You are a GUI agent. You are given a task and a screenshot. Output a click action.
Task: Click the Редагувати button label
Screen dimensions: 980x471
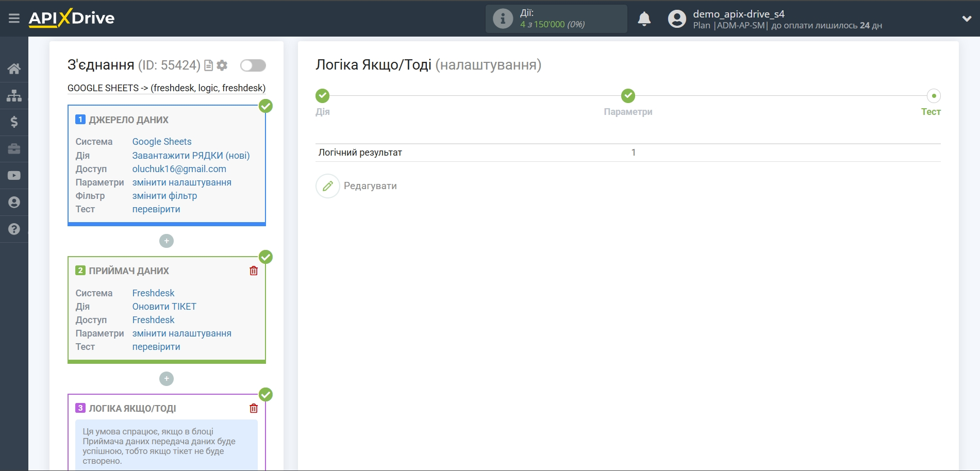click(370, 186)
